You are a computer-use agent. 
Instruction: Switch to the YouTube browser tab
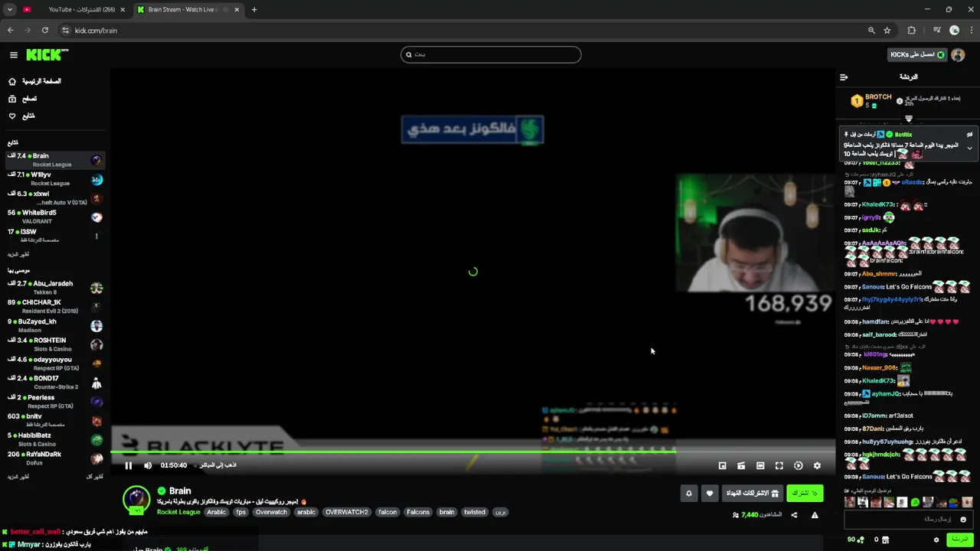[74, 10]
